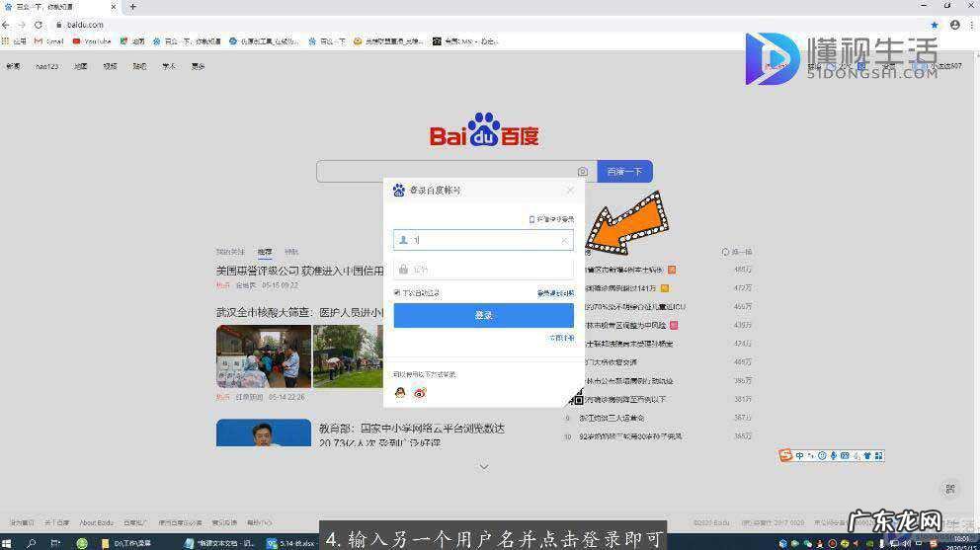The width and height of the screenshot is (980, 550).
Task: Click the register now link below the login button
Action: (x=561, y=338)
